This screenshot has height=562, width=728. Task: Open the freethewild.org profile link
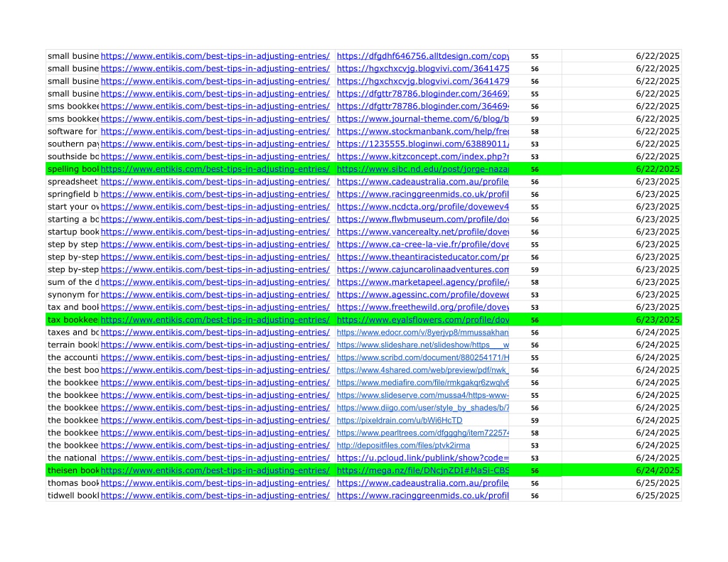(422, 307)
